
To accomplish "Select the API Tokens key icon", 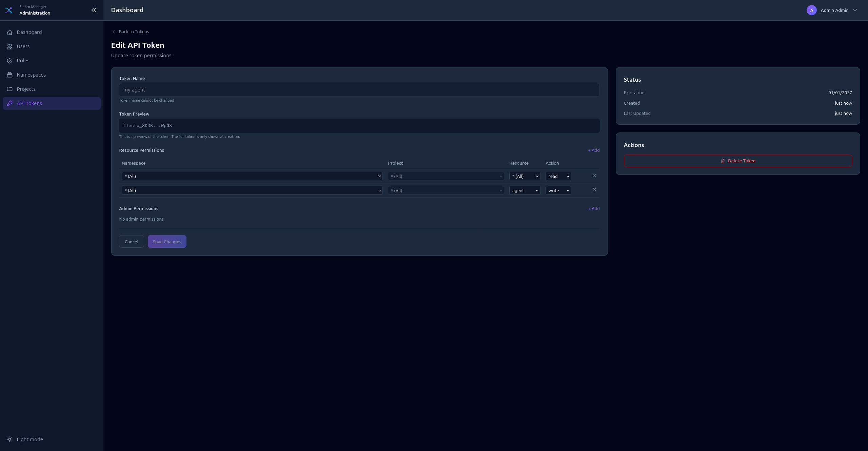I will click(x=10, y=103).
